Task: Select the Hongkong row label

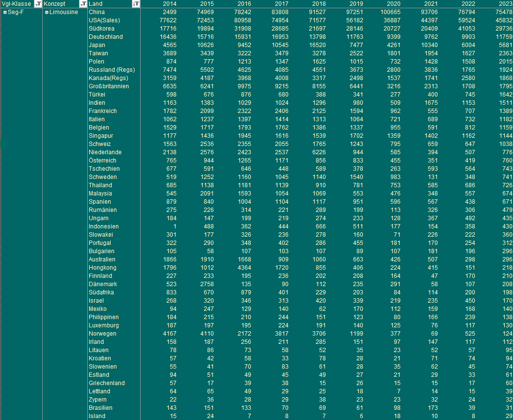Action: tap(102, 267)
